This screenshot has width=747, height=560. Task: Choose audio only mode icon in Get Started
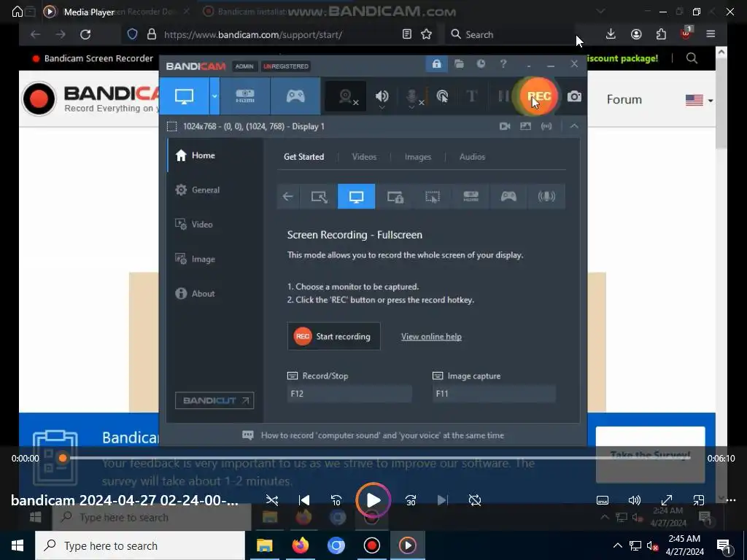click(x=546, y=196)
